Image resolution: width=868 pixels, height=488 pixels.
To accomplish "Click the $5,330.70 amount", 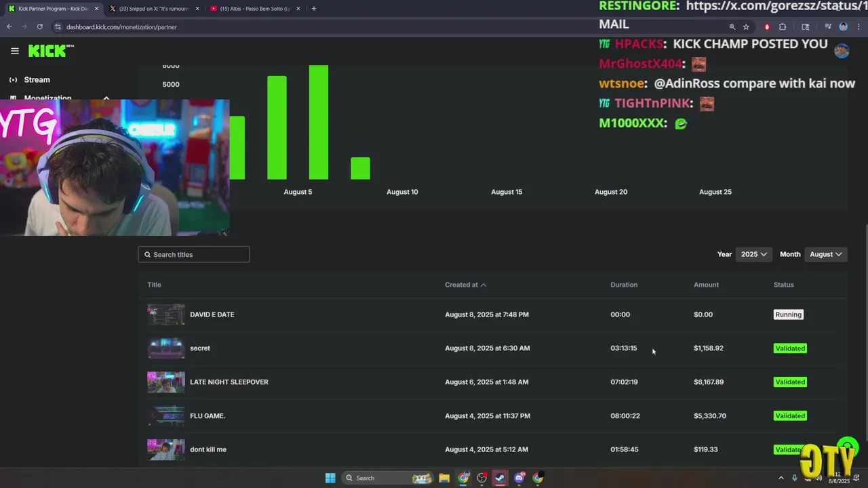I will coord(710,416).
